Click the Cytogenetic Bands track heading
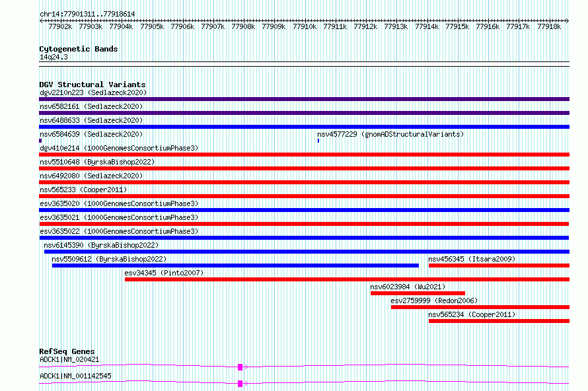Screen dimensions: 588x391 coord(79,49)
